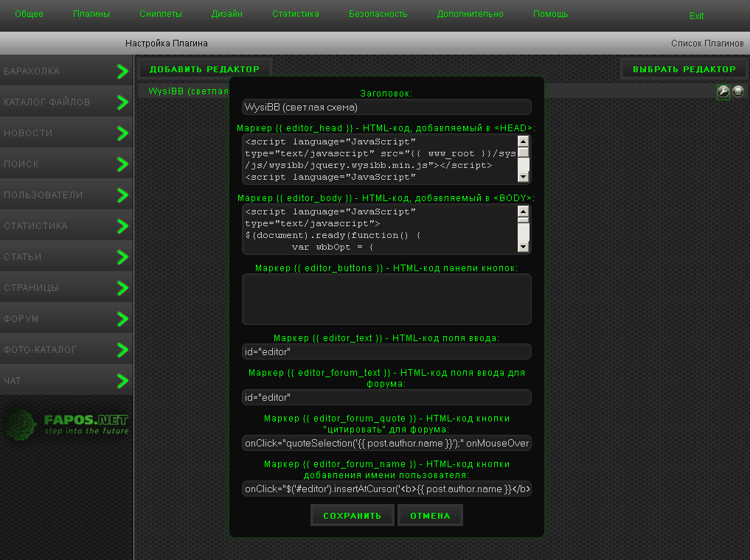Open the Помощь top menu
Image resolution: width=750 pixels, height=560 pixels.
[551, 14]
